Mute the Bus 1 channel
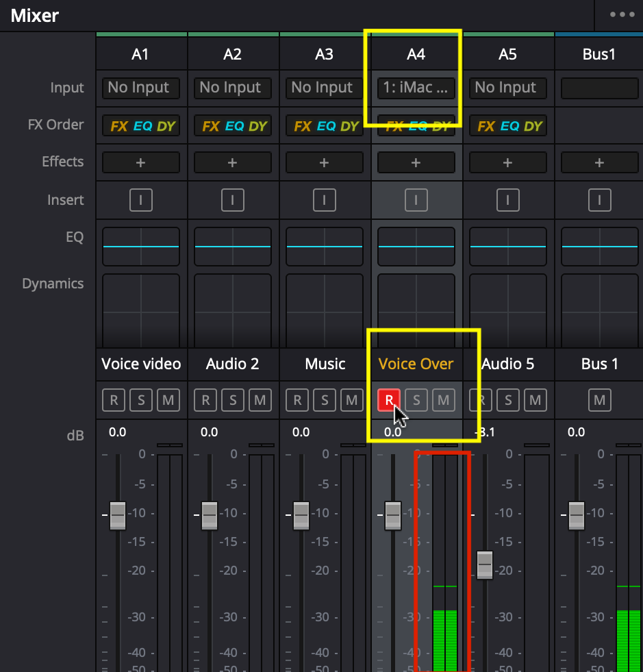 point(599,400)
